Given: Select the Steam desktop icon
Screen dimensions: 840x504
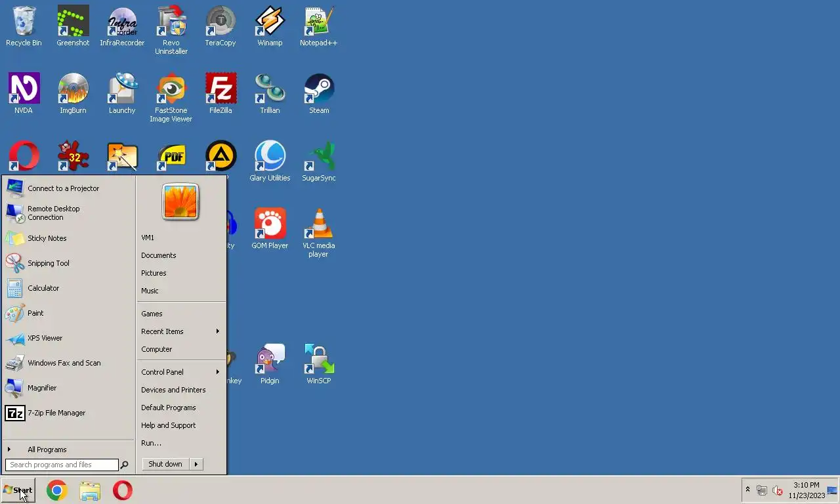Looking at the screenshot, I should tap(319, 94).
